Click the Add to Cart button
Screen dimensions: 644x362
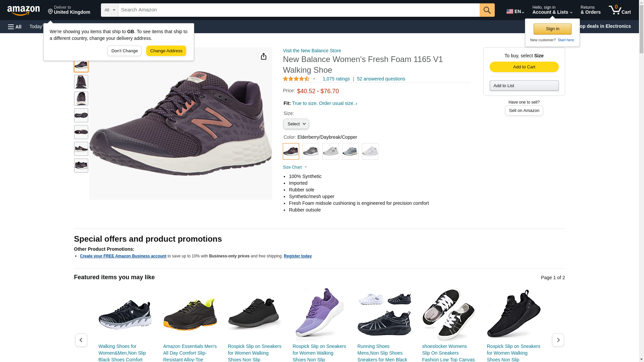[x=524, y=67]
